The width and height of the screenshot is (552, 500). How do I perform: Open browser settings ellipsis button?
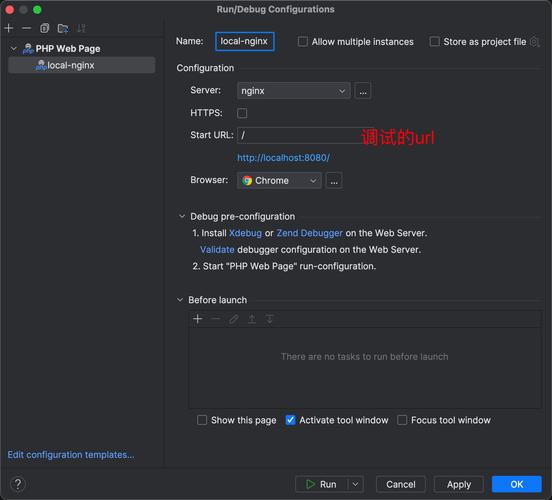pos(334,181)
